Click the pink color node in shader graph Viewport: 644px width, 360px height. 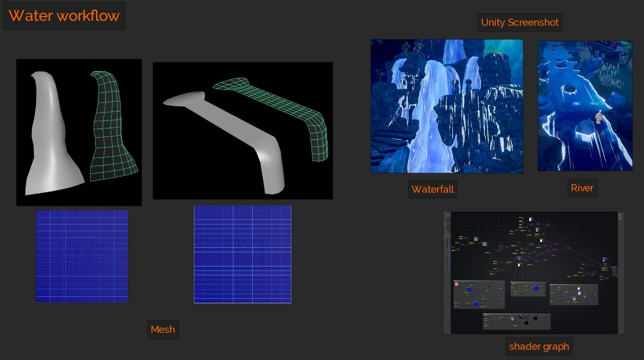(x=456, y=284)
